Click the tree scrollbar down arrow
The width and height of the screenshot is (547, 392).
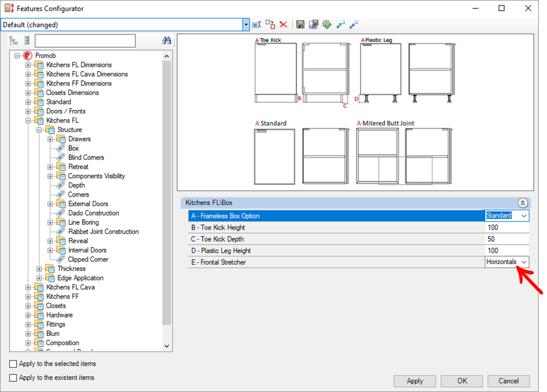tap(166, 346)
